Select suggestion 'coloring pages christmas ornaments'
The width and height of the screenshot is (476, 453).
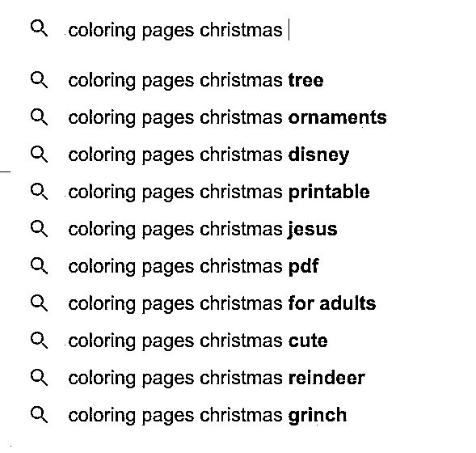(227, 117)
